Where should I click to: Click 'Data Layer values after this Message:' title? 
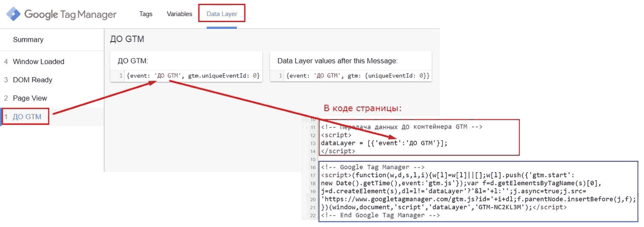coord(337,61)
